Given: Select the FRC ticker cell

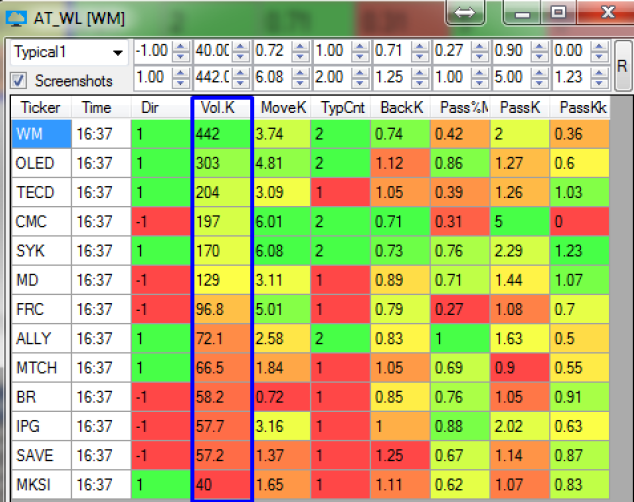Looking at the screenshot, I should (41, 309).
